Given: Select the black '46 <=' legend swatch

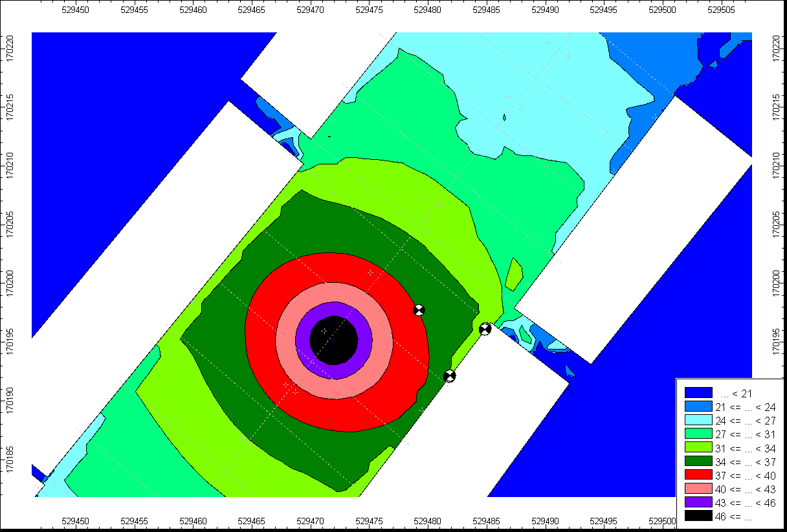Looking at the screenshot, I should 698,516.
